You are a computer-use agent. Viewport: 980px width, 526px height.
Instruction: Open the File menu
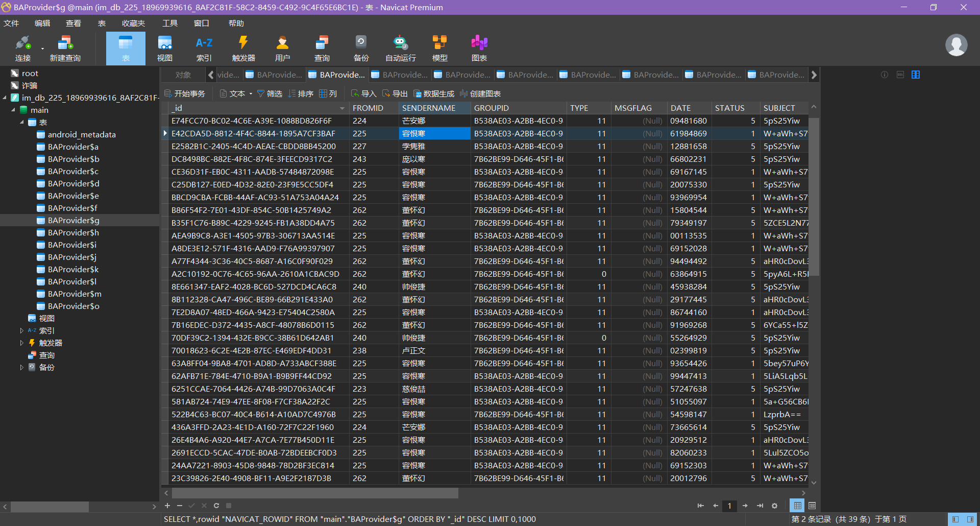[x=11, y=23]
